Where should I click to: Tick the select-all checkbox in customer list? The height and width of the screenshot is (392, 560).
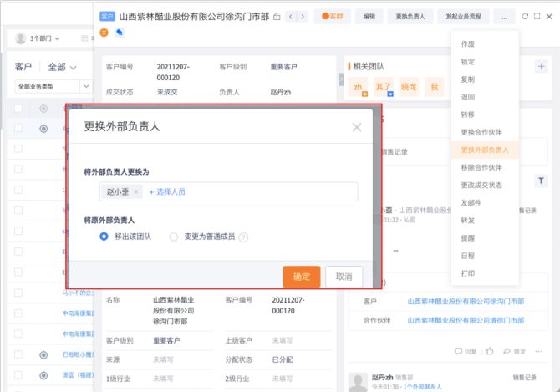(x=18, y=108)
